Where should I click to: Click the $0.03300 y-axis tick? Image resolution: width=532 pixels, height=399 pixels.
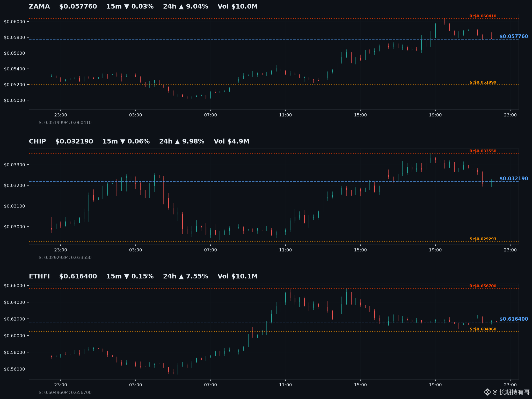click(x=14, y=165)
